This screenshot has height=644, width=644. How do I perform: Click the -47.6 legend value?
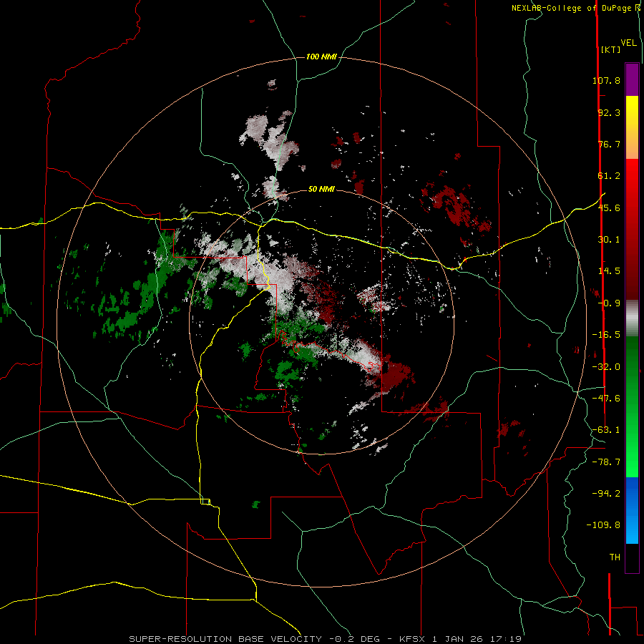coord(606,399)
